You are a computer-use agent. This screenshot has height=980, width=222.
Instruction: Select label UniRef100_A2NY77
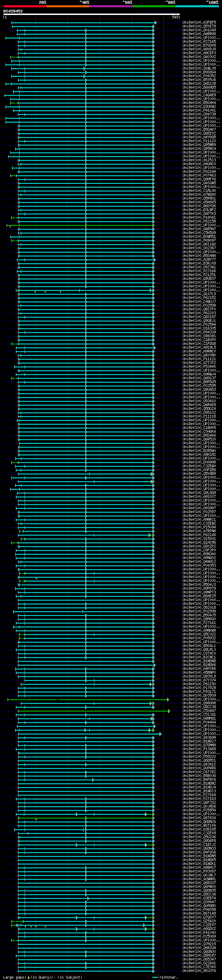199,260
